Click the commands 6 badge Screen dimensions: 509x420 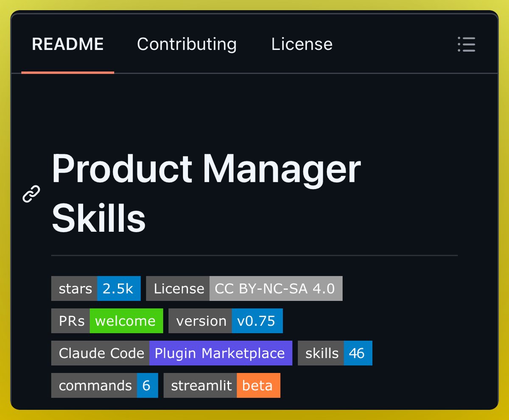[x=104, y=385]
